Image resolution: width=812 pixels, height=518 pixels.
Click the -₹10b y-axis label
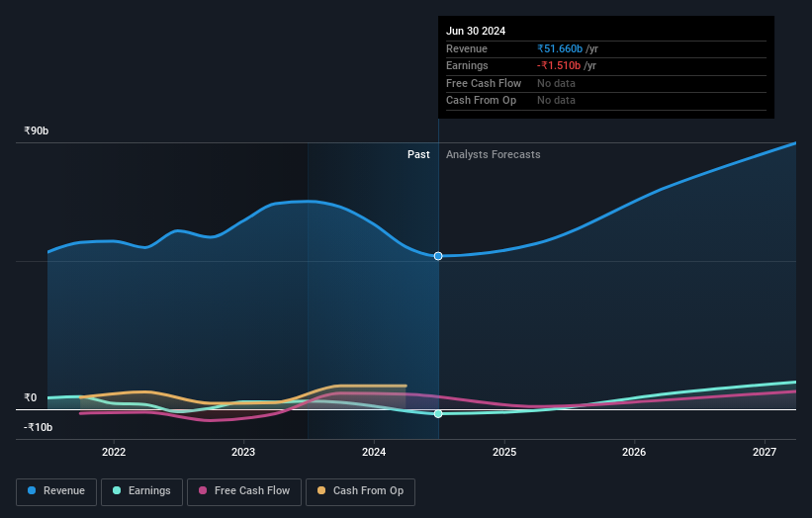pyautogui.click(x=38, y=427)
